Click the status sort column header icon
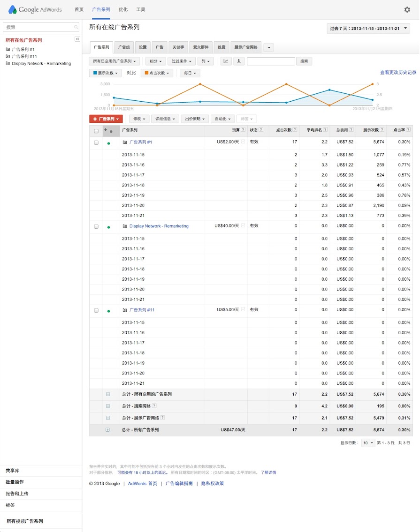Viewport: 420px width, 532px height. click(x=111, y=131)
